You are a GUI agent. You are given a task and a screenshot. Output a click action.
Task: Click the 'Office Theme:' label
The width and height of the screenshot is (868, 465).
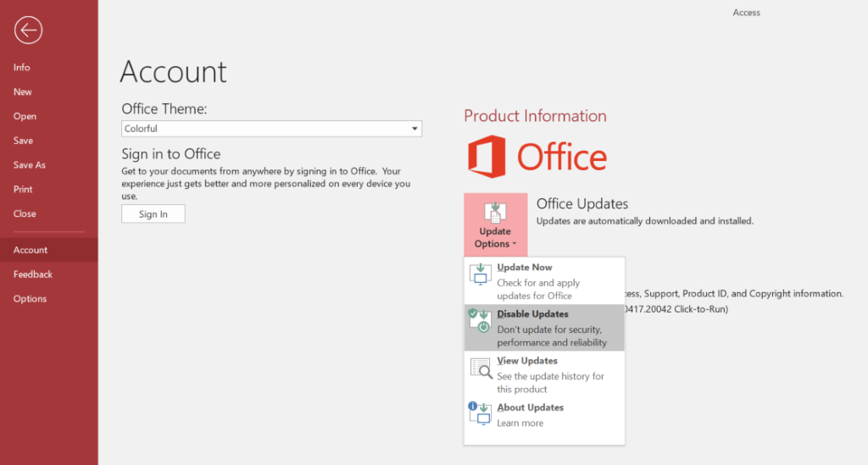tap(164, 109)
